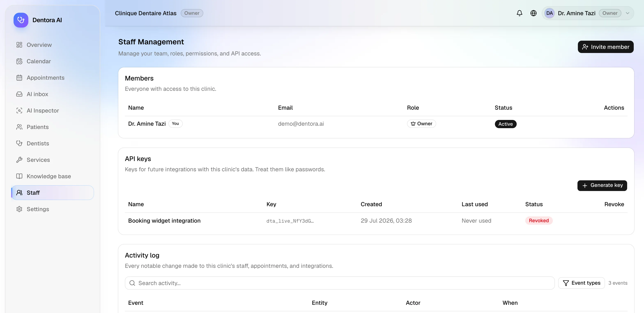Go to Calendar page

pyautogui.click(x=53, y=61)
